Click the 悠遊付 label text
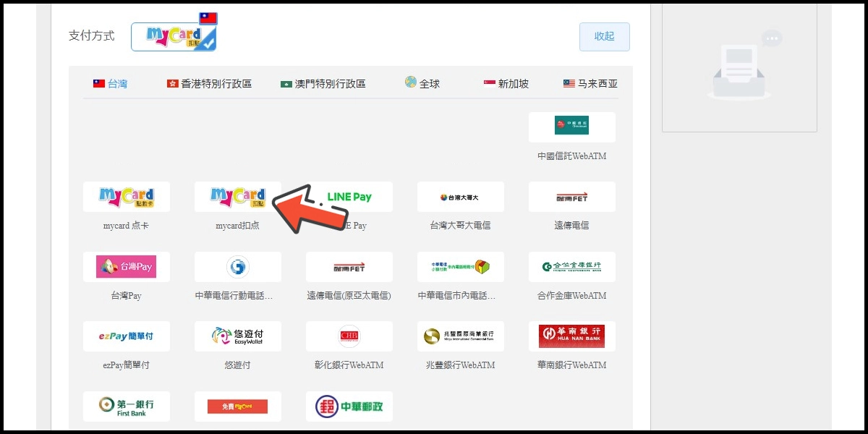The height and width of the screenshot is (434, 868). 238,365
